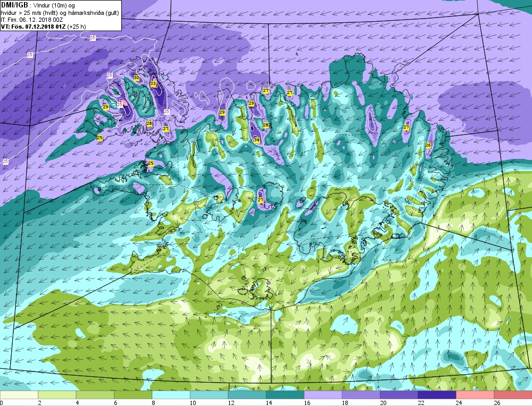Pick the 0–2 m/s pale yellow legend swatch
The width and height of the screenshot is (532, 406).
click(19, 395)
